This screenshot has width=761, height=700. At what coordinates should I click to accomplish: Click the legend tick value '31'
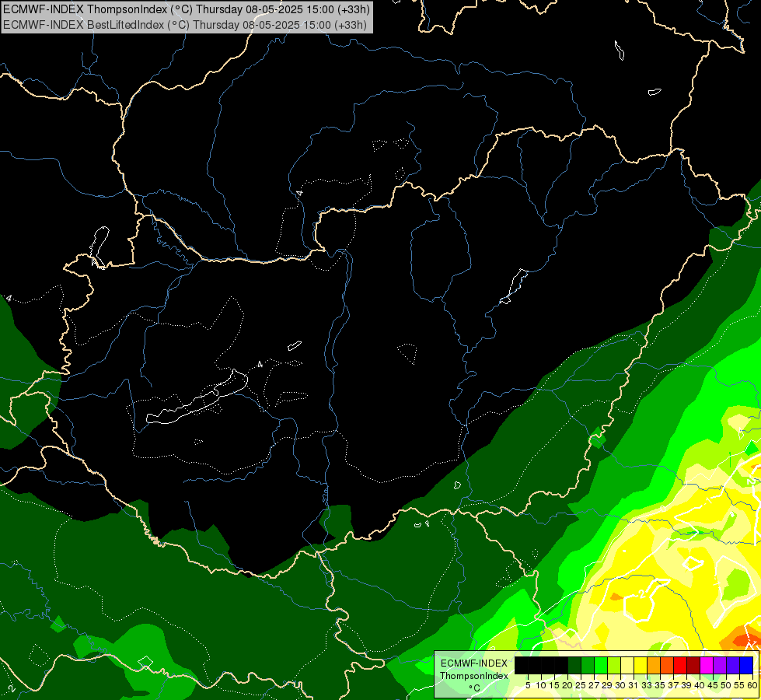pyautogui.click(x=634, y=685)
